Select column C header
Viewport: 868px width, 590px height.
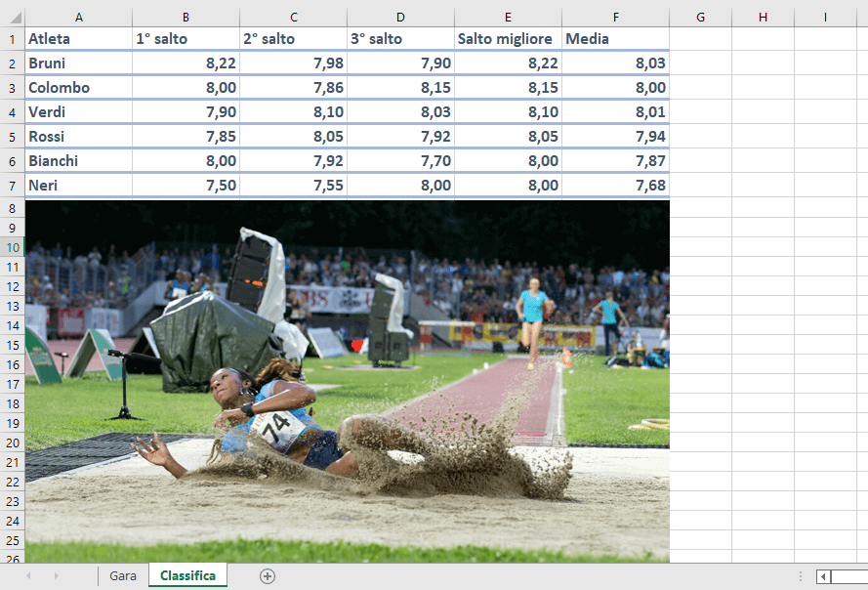click(293, 18)
